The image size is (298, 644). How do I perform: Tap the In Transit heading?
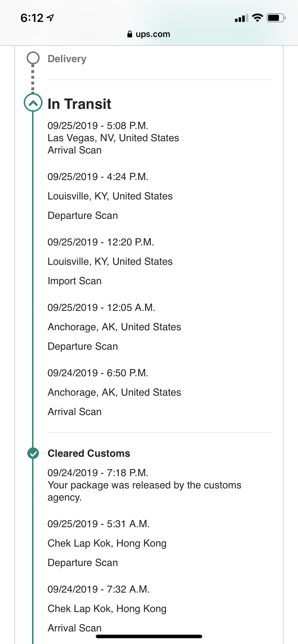[x=80, y=104]
